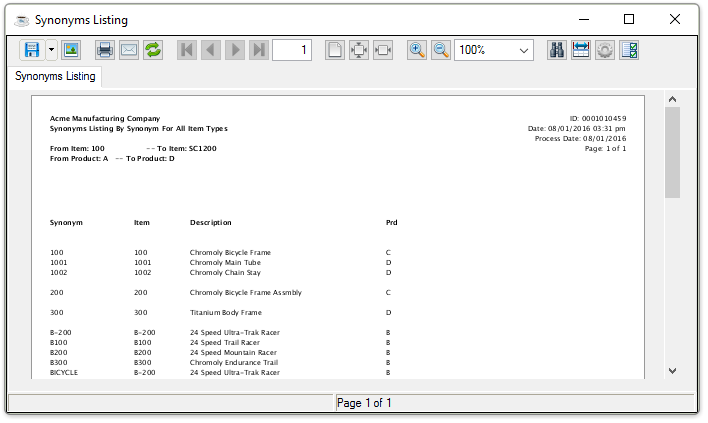This screenshot has height=423, width=708.
Task: Click the page number input field
Action: coord(292,50)
